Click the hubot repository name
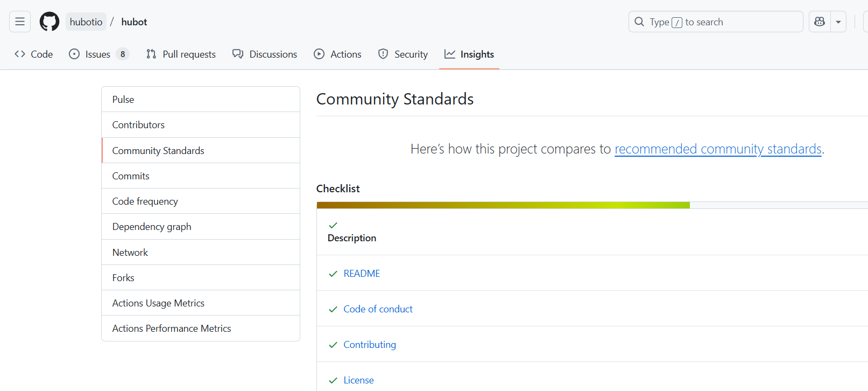This screenshot has width=868, height=391. pos(134,22)
